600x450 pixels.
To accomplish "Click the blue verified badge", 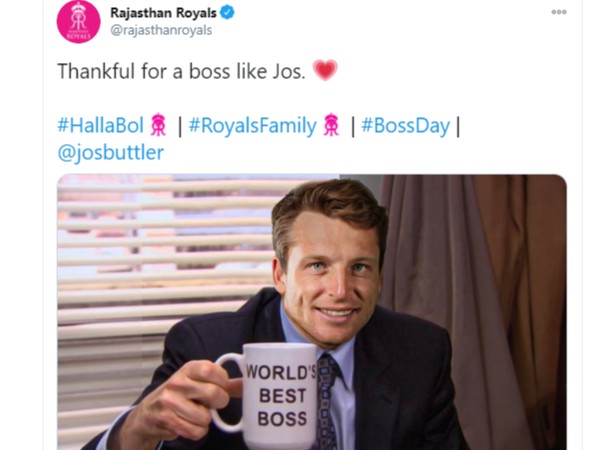I will [227, 13].
